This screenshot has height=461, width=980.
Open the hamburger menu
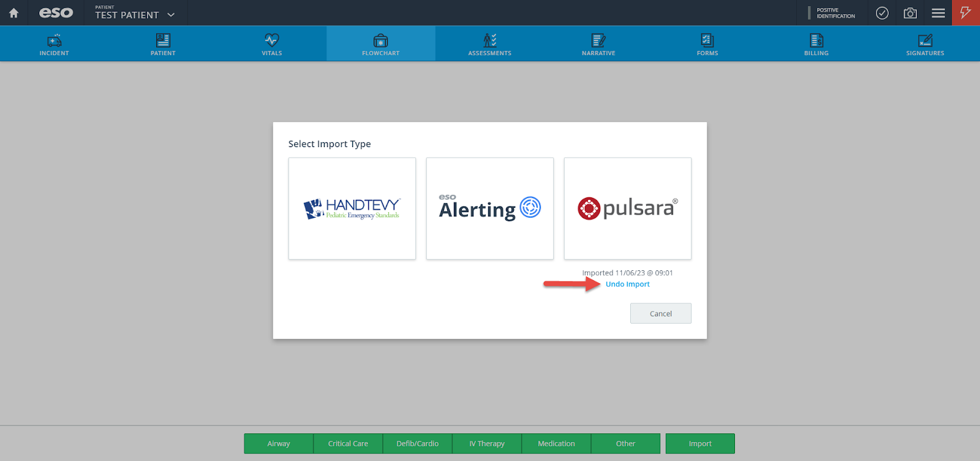point(938,13)
